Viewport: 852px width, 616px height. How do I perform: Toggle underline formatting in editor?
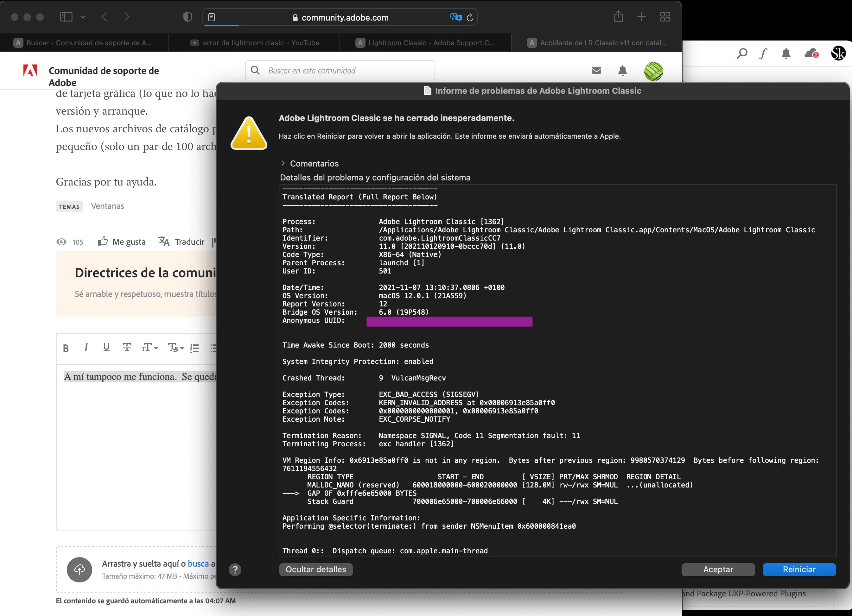pos(106,347)
